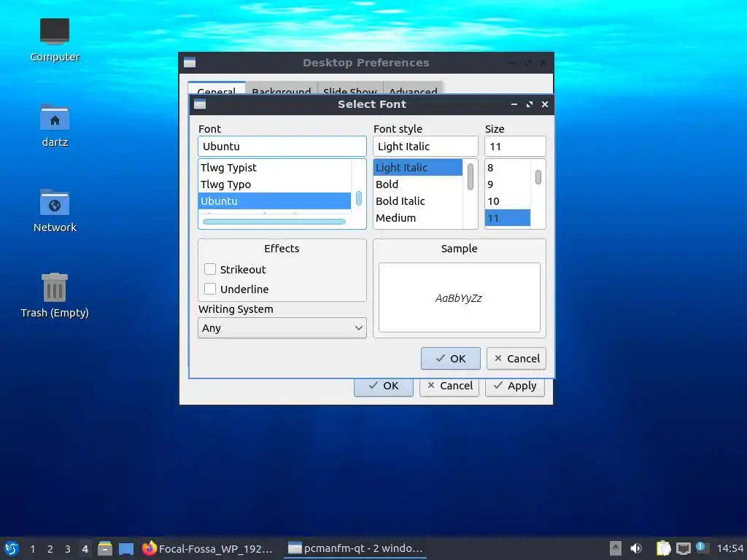747x560 pixels.
Task: Switch to Advanced tab in Desktop Preferences
Action: (413, 88)
